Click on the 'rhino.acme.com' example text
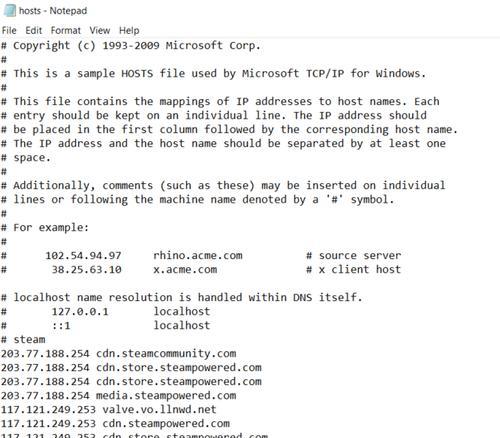This screenshot has height=438, width=500. [198, 255]
